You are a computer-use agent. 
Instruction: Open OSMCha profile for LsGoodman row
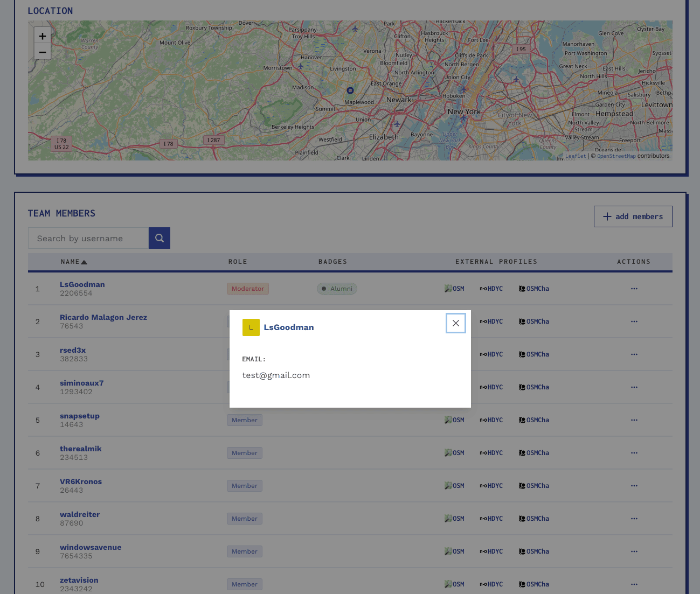point(534,289)
